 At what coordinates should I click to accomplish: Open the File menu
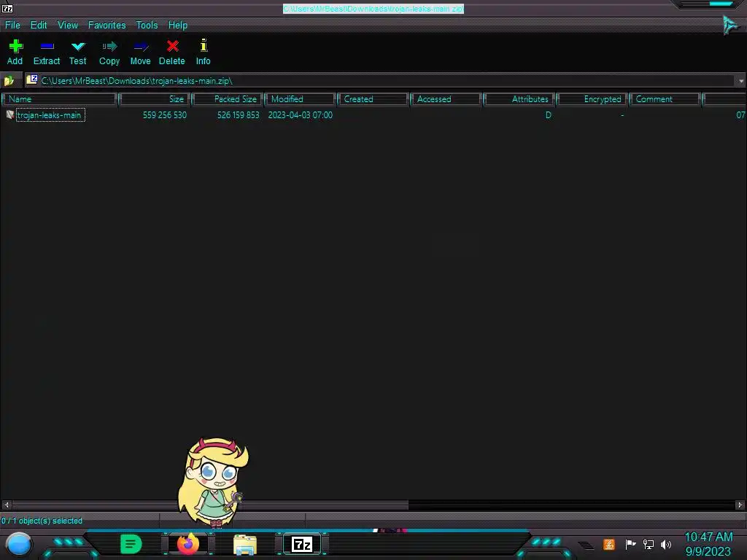coord(12,26)
